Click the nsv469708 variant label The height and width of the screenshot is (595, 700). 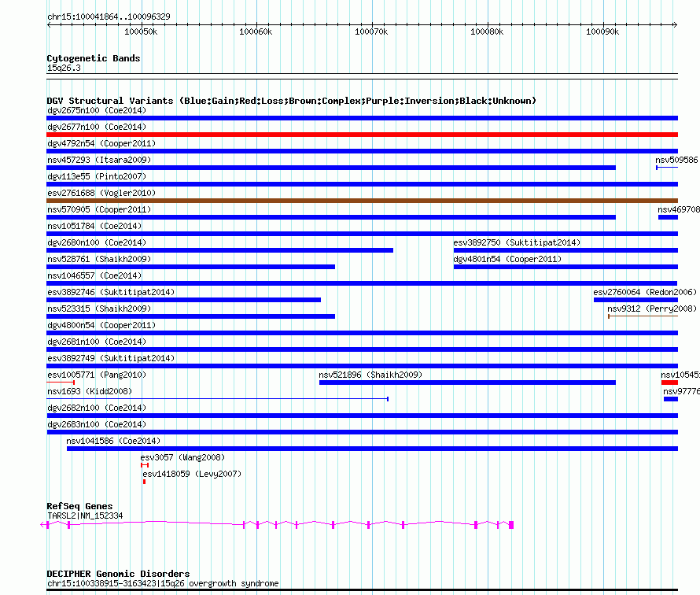679,209
